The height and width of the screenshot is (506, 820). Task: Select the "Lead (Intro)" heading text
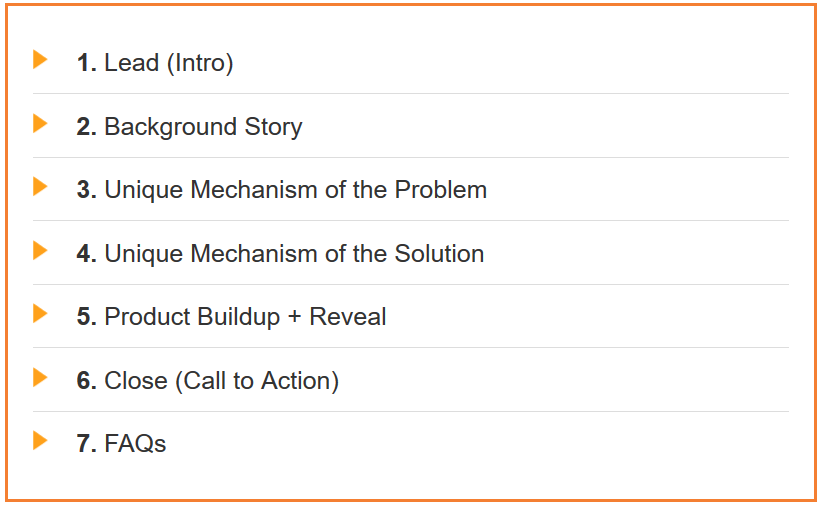169,63
